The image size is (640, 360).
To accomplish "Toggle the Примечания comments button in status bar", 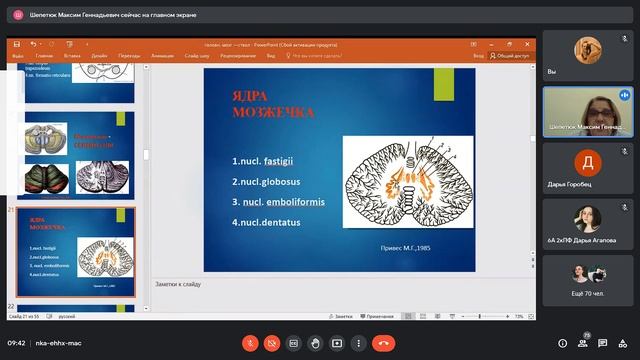I will coord(377,316).
